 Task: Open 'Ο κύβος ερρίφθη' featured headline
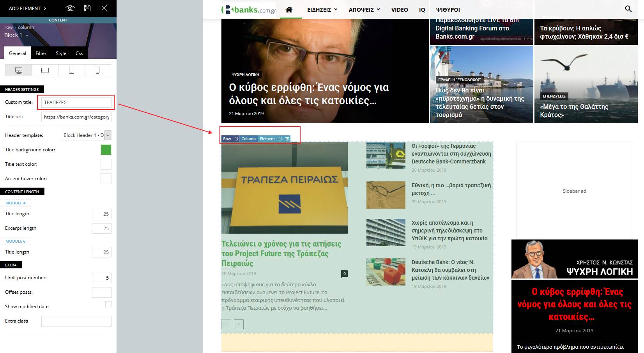[x=309, y=94]
